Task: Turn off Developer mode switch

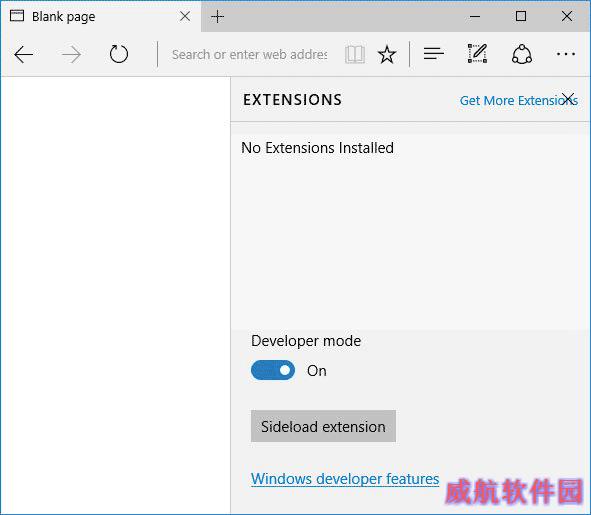Action: (273, 370)
